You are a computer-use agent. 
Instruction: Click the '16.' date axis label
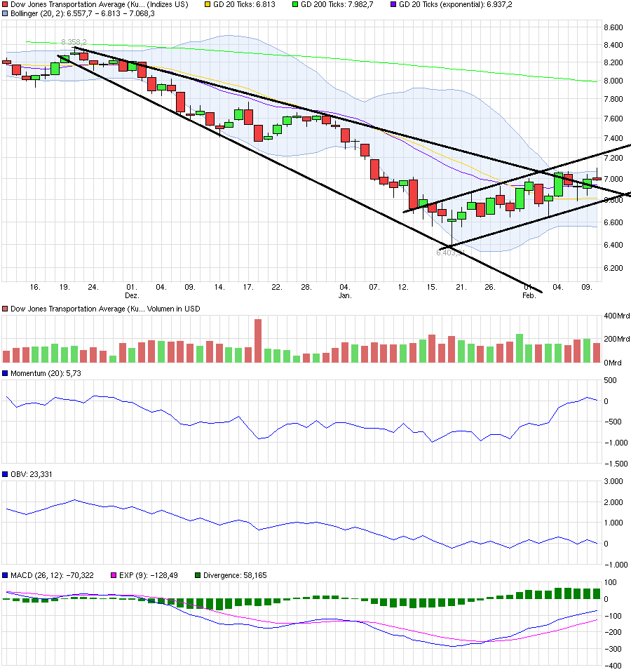(34, 287)
